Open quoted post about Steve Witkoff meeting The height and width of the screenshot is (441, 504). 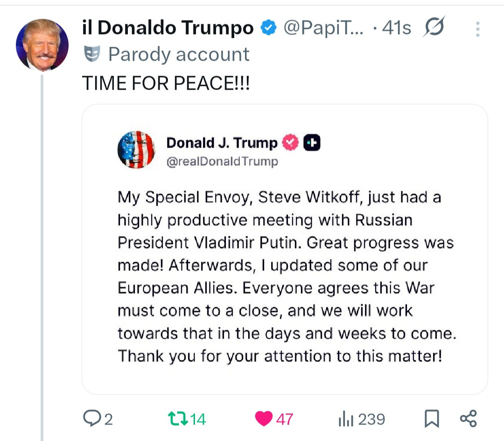285,276
